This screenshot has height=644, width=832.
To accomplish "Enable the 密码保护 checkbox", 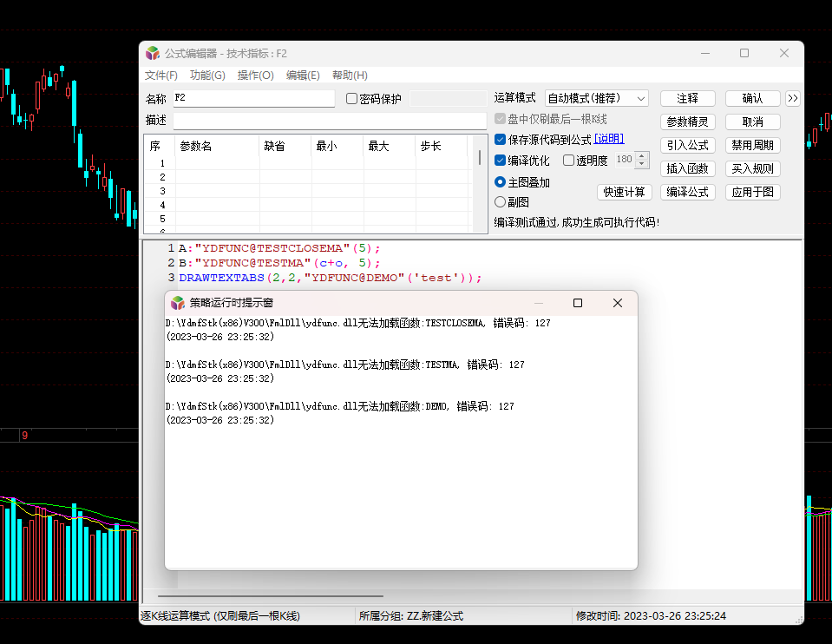I will [351, 99].
